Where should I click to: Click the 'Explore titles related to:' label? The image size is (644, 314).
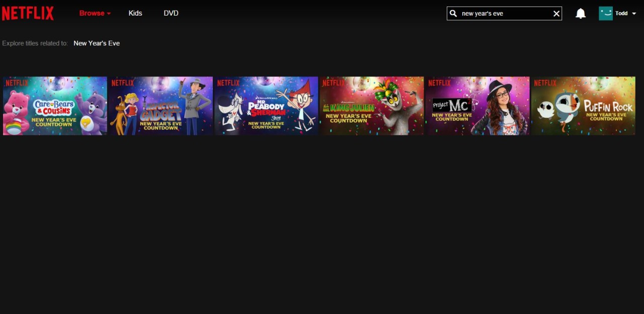click(35, 43)
